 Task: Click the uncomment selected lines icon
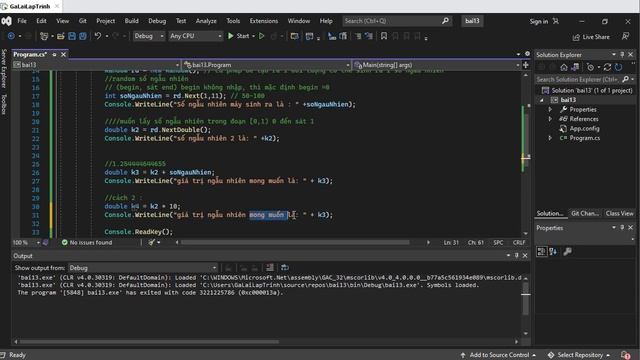click(369, 36)
